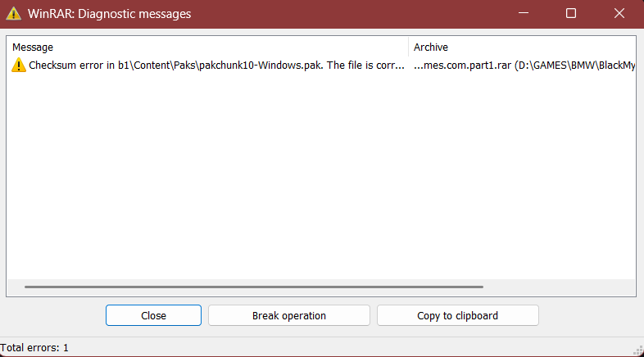Select the Checksum error message text
This screenshot has width=644, height=357.
[x=216, y=66]
